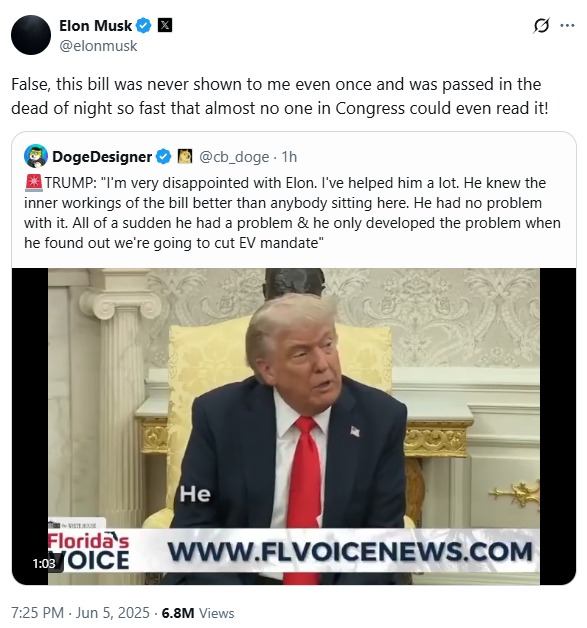Click the Florida's Voice logo in the video
This screenshot has height=628, width=587.
tap(88, 550)
